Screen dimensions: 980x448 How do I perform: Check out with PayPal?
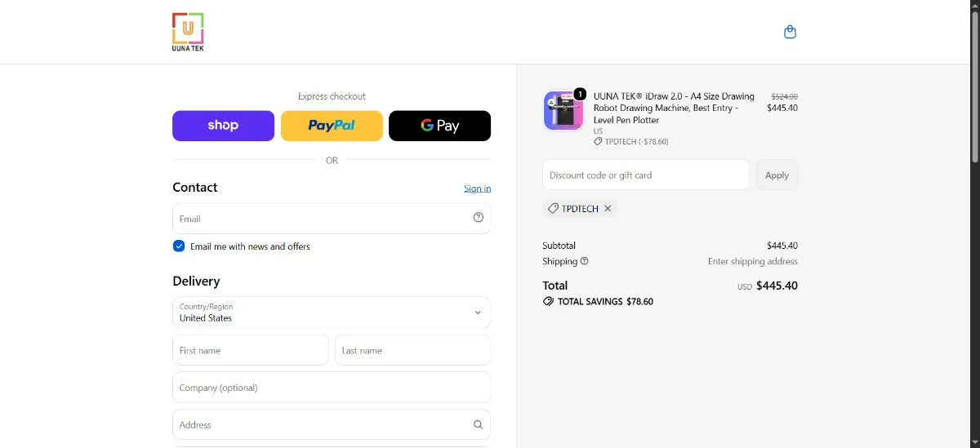click(x=332, y=126)
